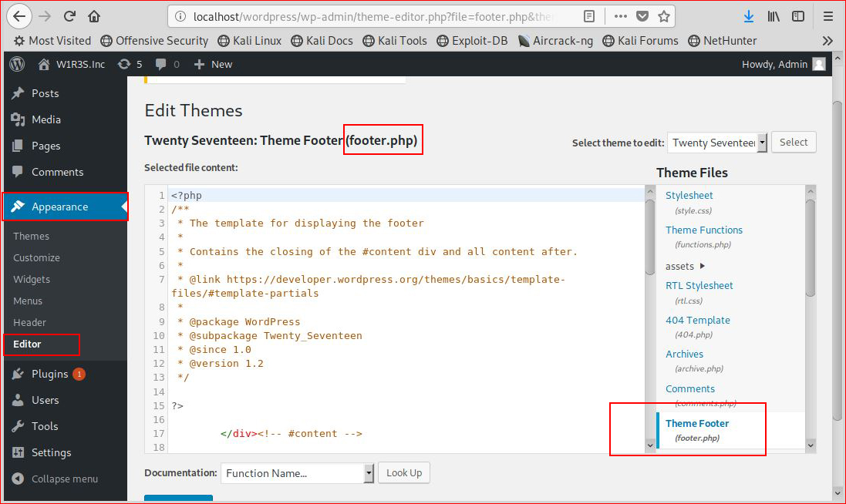This screenshot has width=846, height=504.
Task: Open Most Visited bookmarks folder
Action: click(52, 41)
